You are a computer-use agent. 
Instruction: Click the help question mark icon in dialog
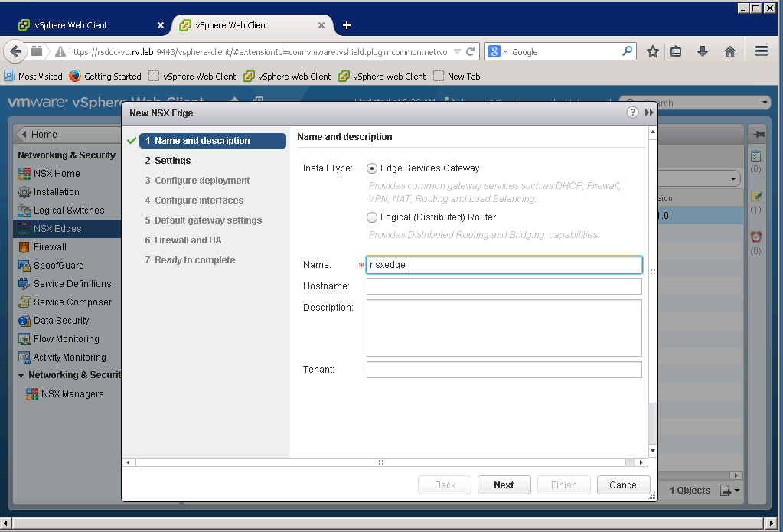point(632,113)
